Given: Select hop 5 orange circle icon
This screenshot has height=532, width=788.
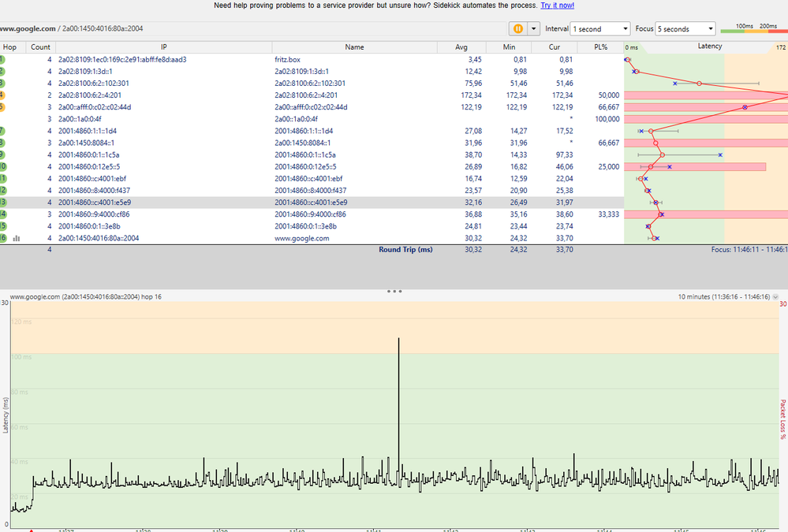Looking at the screenshot, I should [2, 107].
